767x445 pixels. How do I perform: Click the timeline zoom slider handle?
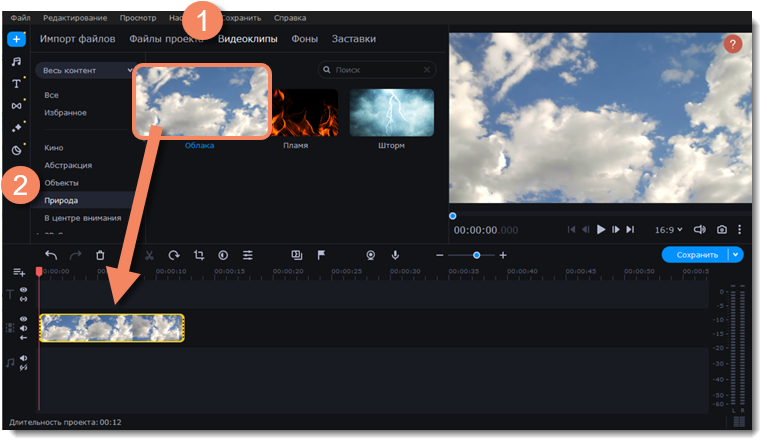click(477, 255)
